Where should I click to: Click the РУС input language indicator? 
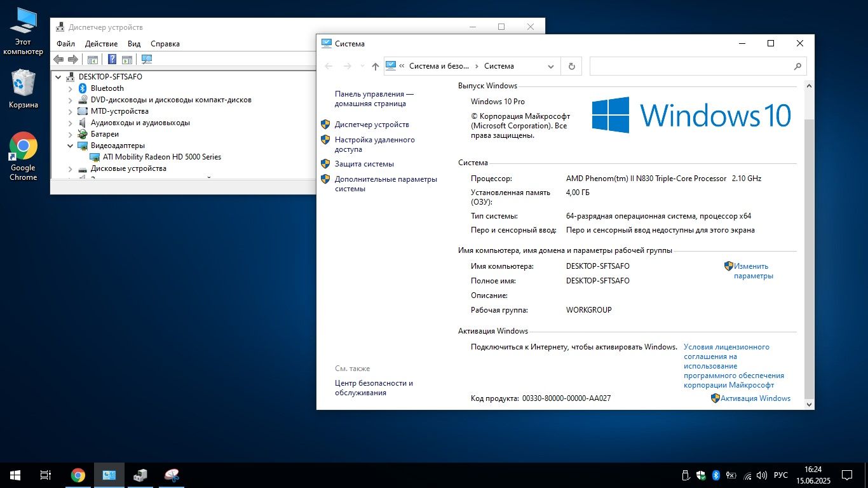(781, 475)
